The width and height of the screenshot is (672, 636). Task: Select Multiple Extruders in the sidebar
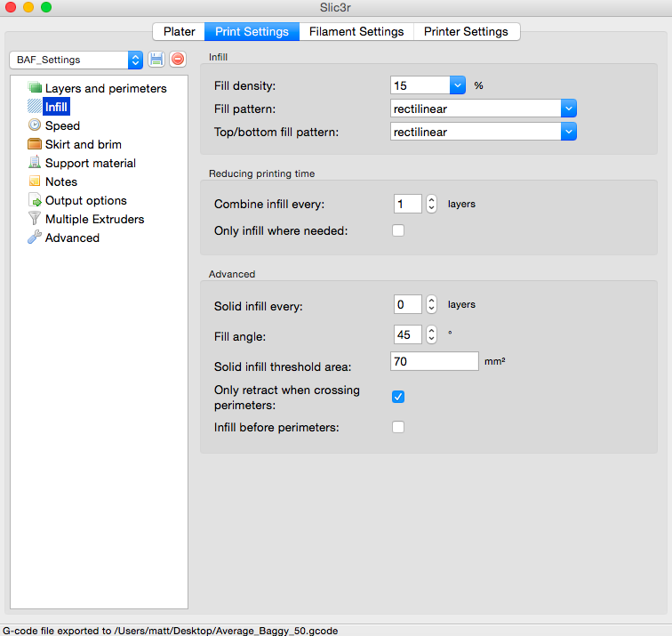[94, 219]
